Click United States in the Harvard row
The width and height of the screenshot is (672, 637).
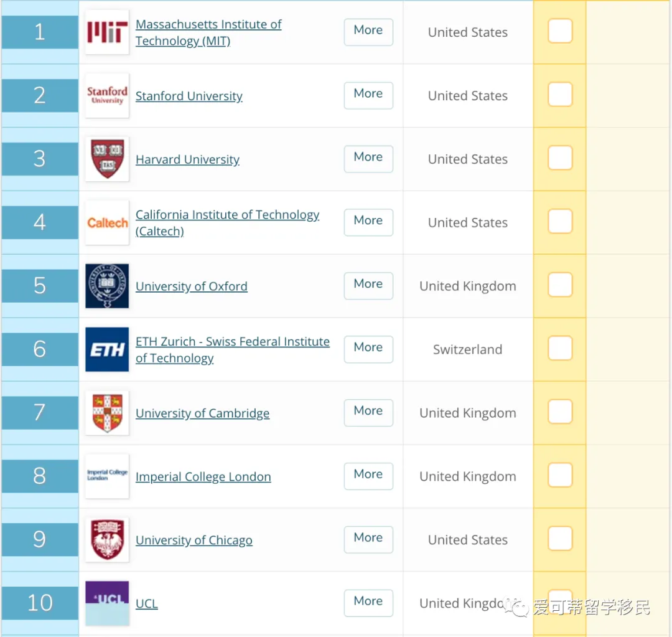coord(467,159)
